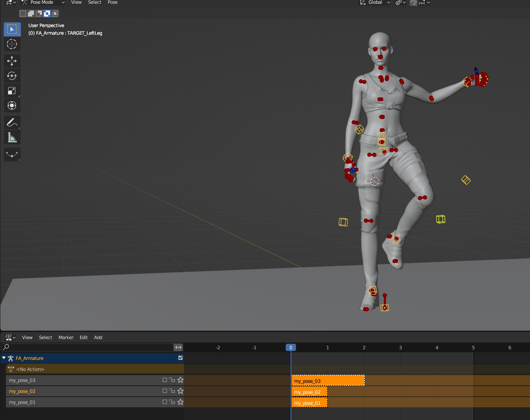Select the Cursor tool in the toolbar
This screenshot has width=530, height=420.
[x=12, y=44]
